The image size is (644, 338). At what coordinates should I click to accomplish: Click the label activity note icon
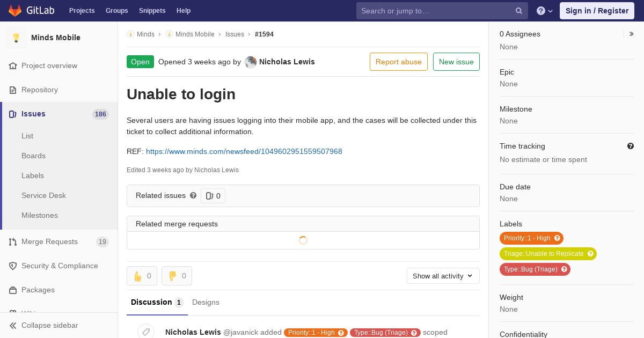coord(146,332)
